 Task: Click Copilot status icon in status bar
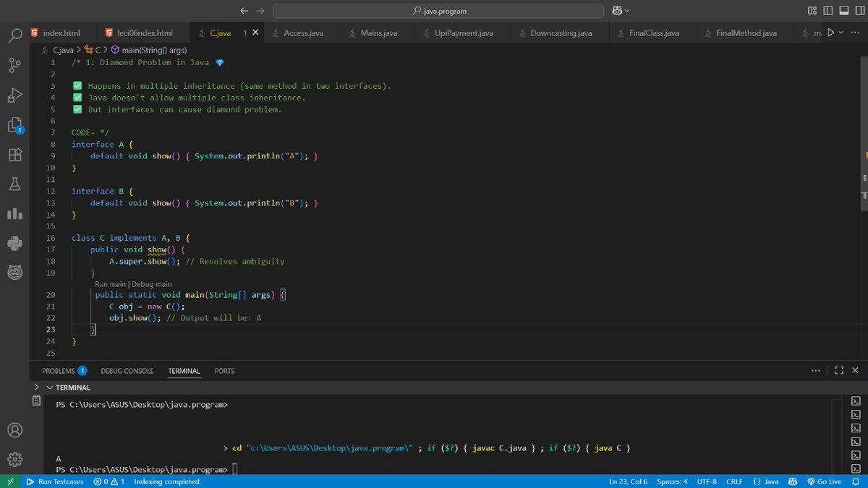(792, 481)
